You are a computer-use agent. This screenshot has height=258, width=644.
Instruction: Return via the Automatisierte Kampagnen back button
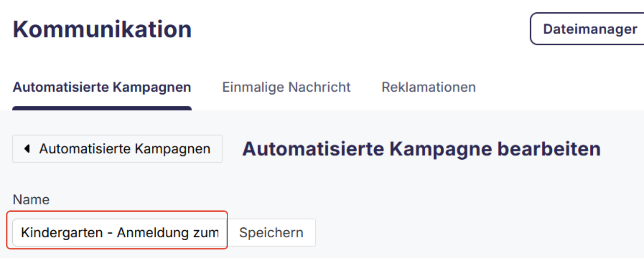click(x=117, y=149)
